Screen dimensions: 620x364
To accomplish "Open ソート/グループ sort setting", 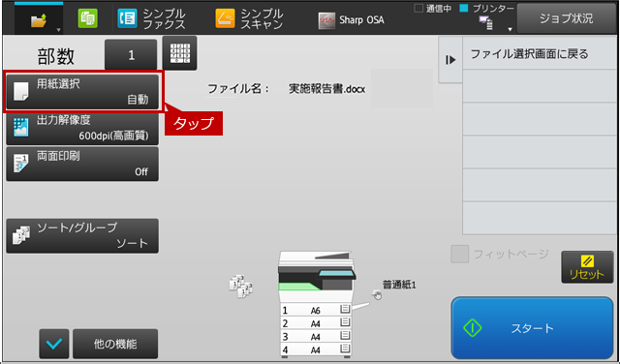I will point(82,235).
